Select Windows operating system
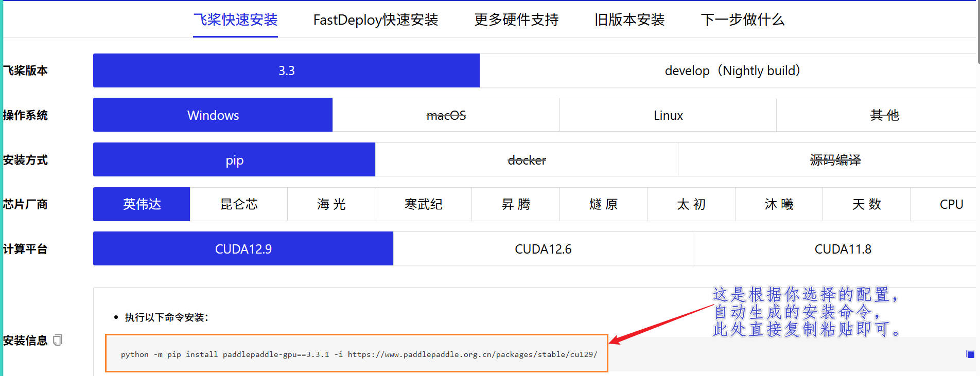 coord(213,115)
